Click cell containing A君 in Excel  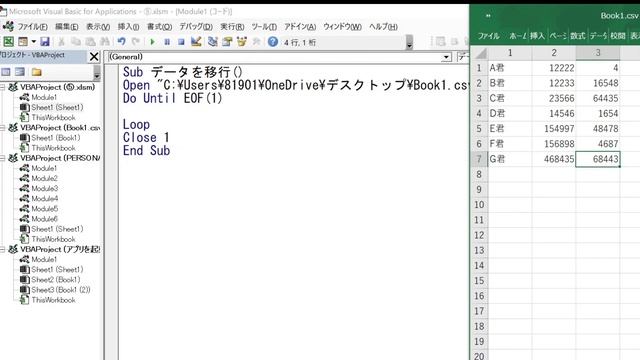[x=510, y=68]
